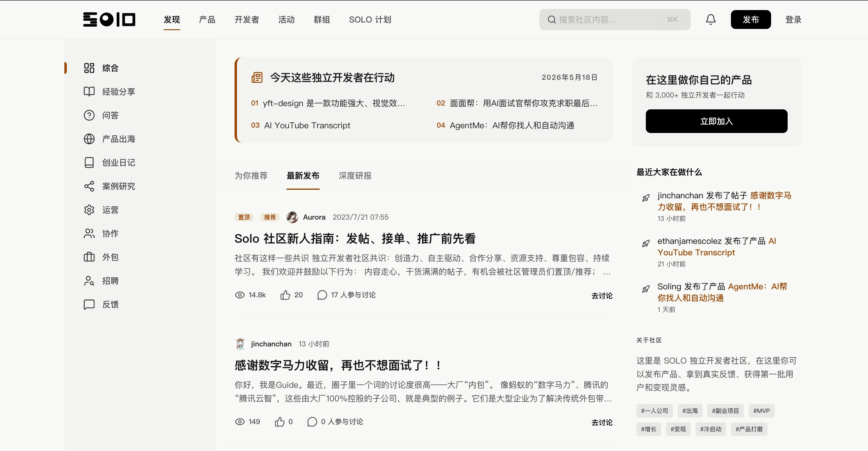This screenshot has width=868, height=451.
Task: Click rocket icon beside Soling activity
Action: point(646,289)
